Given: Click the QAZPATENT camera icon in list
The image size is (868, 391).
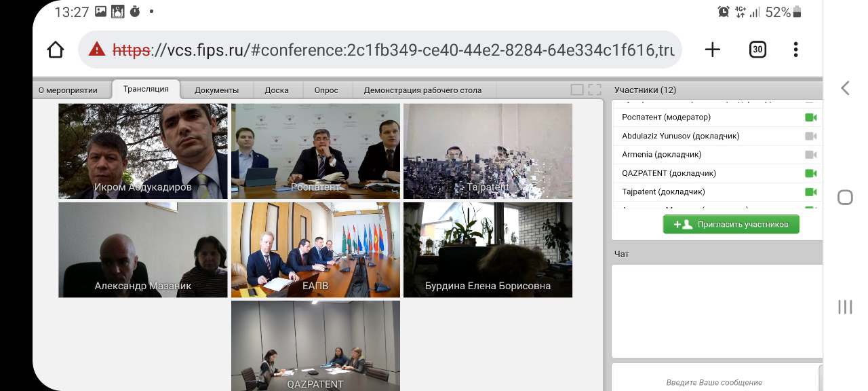Looking at the screenshot, I should click(810, 173).
